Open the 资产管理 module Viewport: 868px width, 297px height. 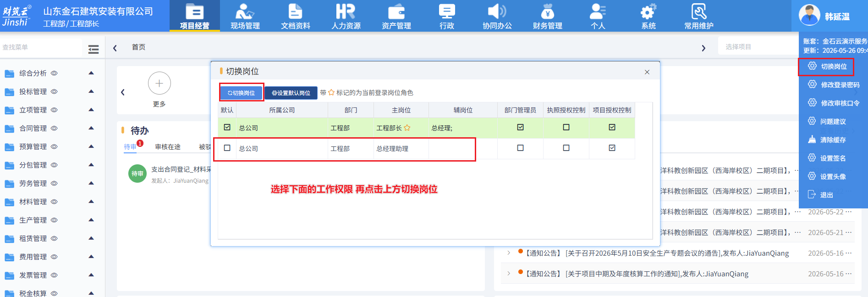396,16
